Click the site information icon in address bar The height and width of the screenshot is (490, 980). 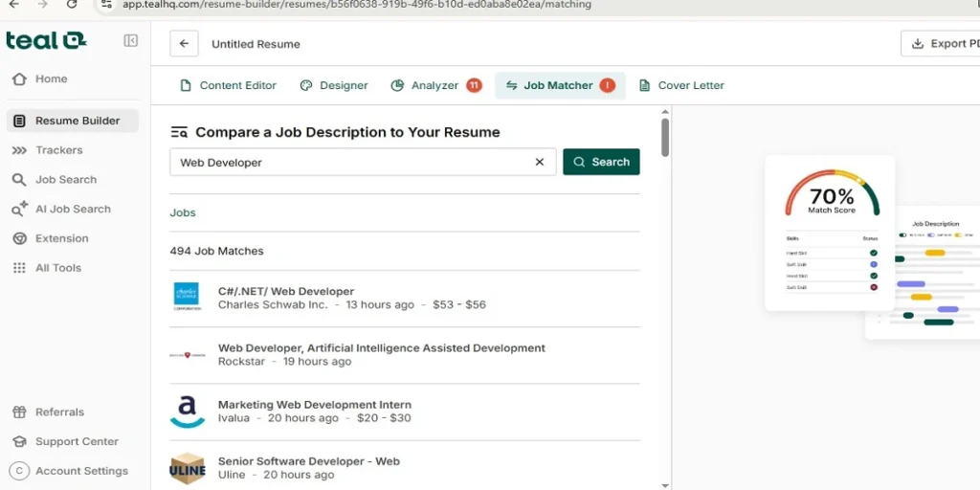coord(106,5)
